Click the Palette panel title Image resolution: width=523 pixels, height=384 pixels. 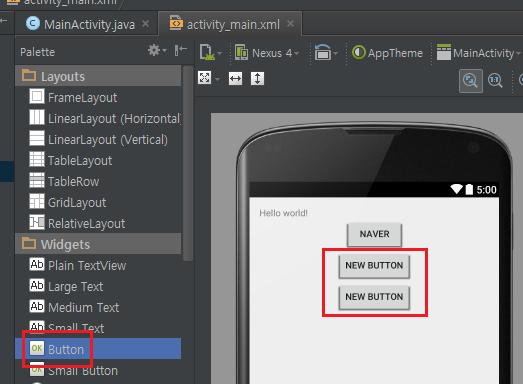(37, 52)
